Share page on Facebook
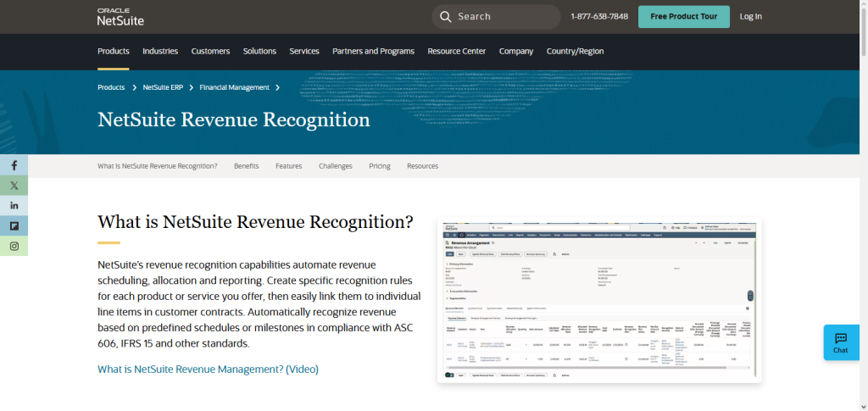Screen dimensions: 868x411 click(14, 165)
